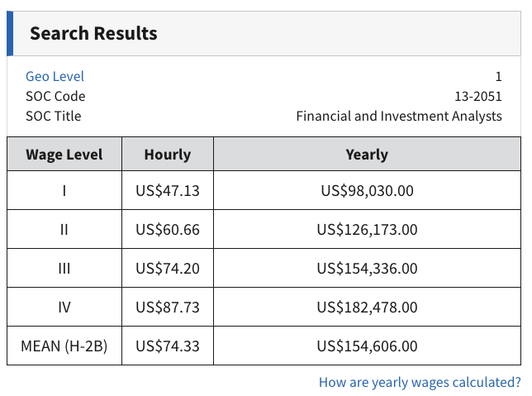Screen dimensions: 532x396
Task: Click the US$74.33 mean hourly cell
Action: [x=168, y=346]
